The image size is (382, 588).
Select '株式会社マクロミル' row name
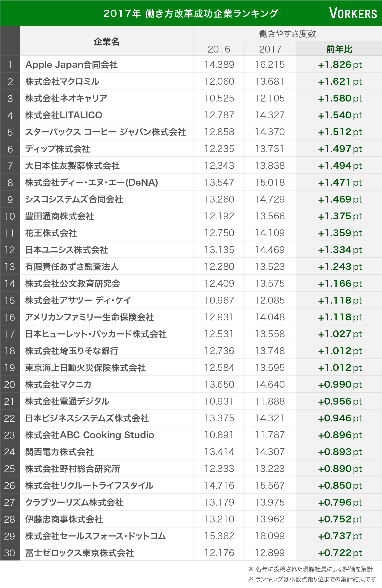pos(62,82)
